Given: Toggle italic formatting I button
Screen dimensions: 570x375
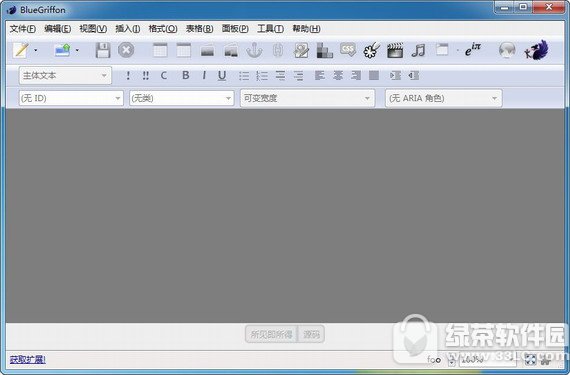Looking at the screenshot, I should (204, 75).
